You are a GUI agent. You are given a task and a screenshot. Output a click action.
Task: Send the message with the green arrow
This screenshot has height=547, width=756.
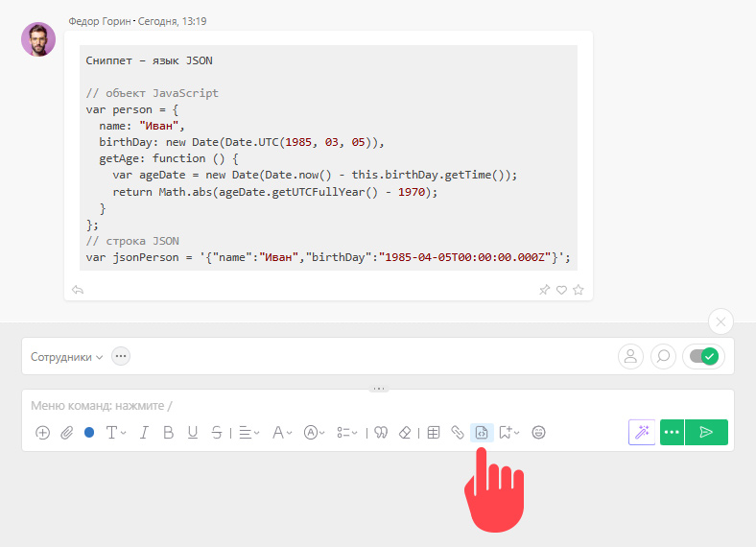706,432
